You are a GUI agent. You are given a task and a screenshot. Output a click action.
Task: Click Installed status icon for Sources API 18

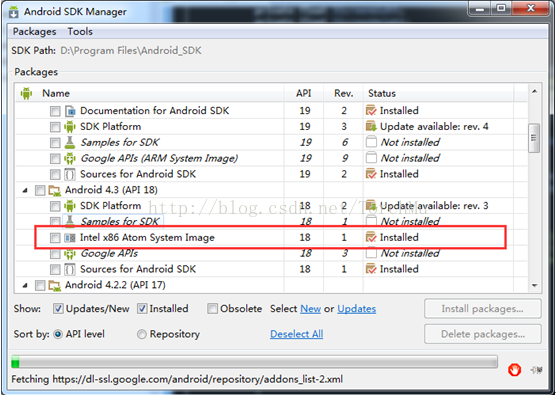tap(371, 269)
